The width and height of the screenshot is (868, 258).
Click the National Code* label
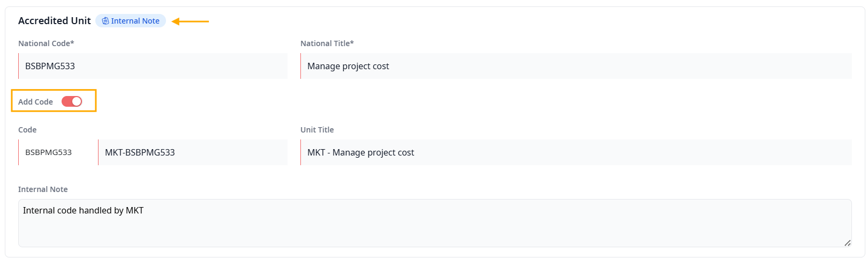(46, 43)
